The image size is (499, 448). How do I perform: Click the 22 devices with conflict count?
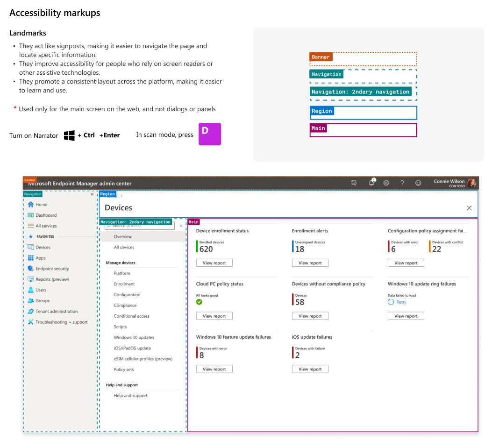(x=436, y=249)
